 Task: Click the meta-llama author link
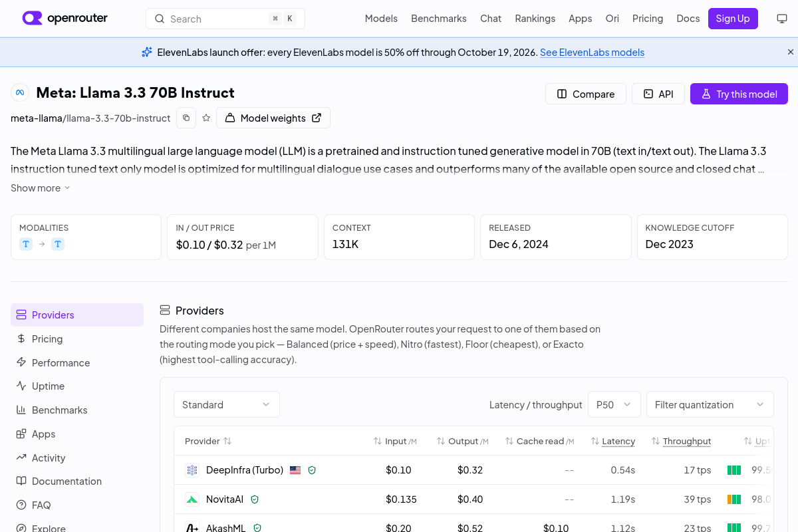(37, 118)
